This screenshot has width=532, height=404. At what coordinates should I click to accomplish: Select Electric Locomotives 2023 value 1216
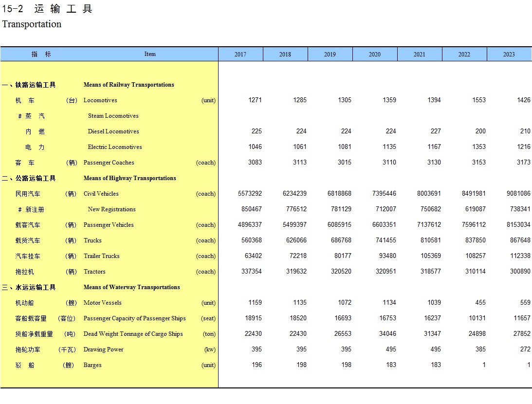coord(524,147)
